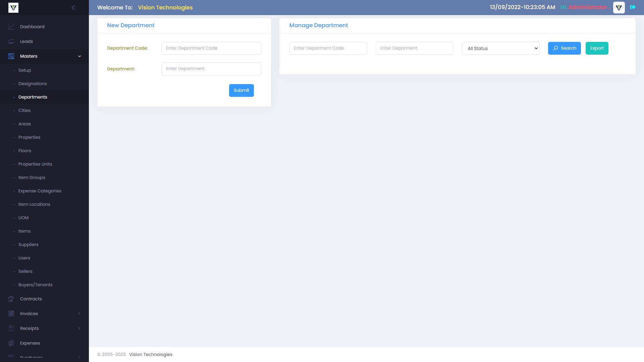Click the Vision Technologies logo avatar
This screenshot has height=362, width=644.
click(x=619, y=7)
